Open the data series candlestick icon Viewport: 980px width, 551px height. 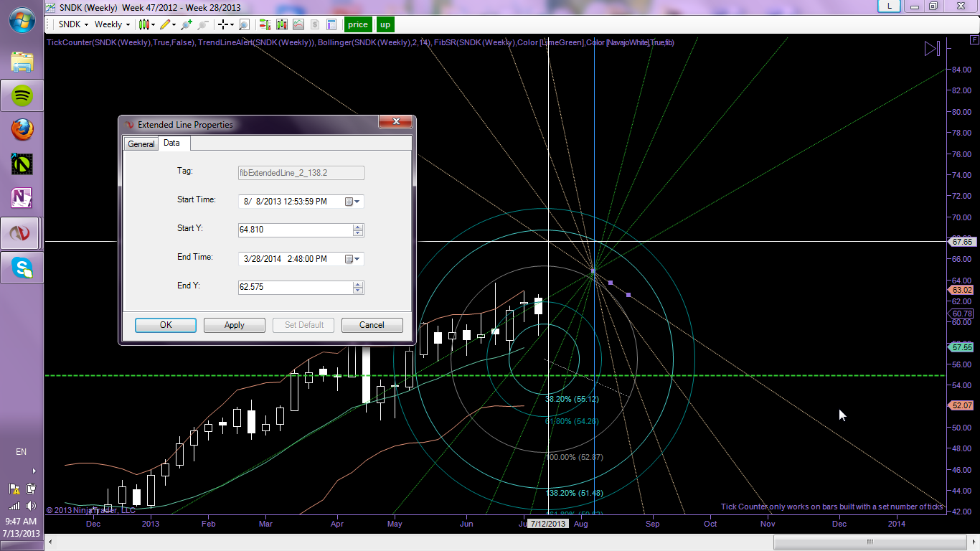281,24
